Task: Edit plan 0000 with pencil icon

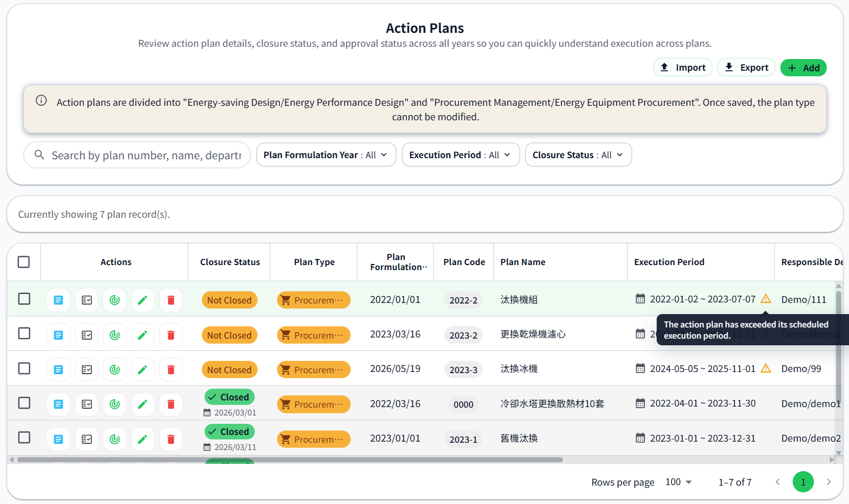Action: tap(143, 404)
